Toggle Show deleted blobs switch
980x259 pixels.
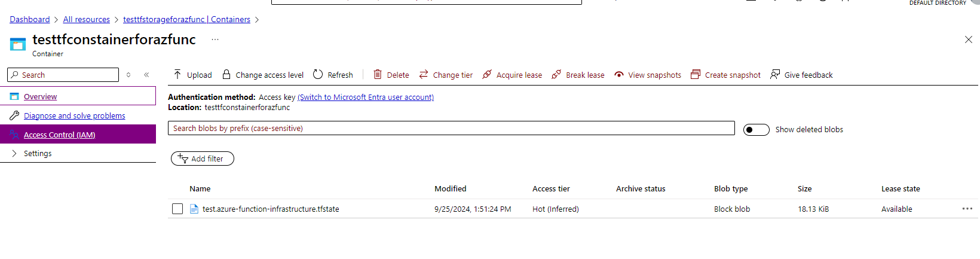pos(756,130)
